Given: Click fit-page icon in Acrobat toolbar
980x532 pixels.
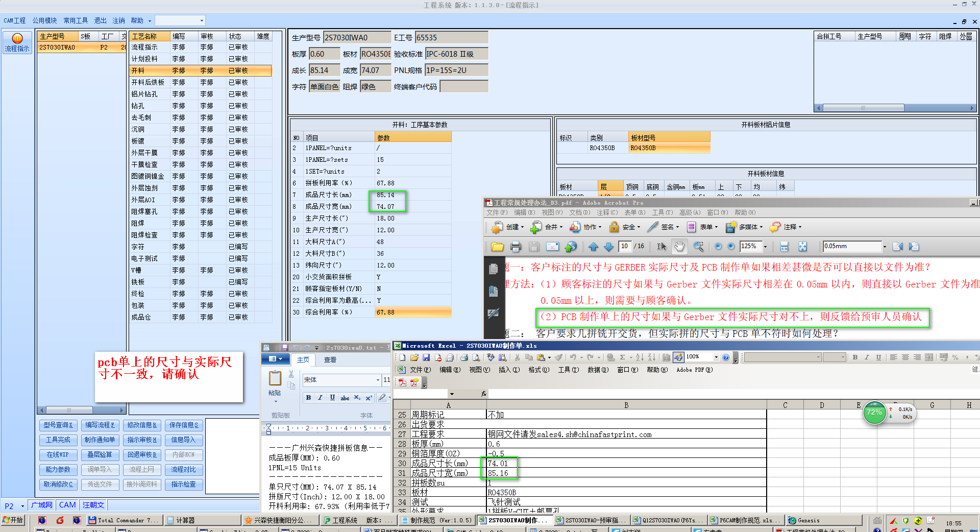Looking at the screenshot, I should pos(802,247).
